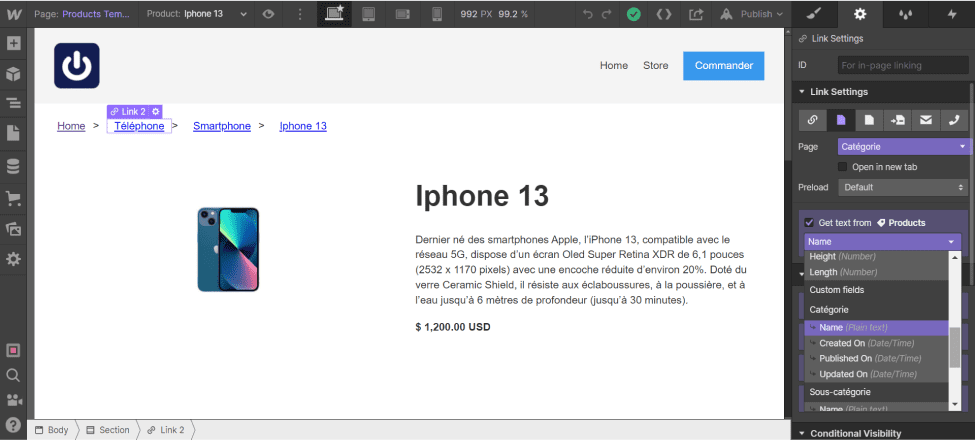Click the Home breadcrumb link
Viewport: 975px width, 440px height.
(x=71, y=126)
